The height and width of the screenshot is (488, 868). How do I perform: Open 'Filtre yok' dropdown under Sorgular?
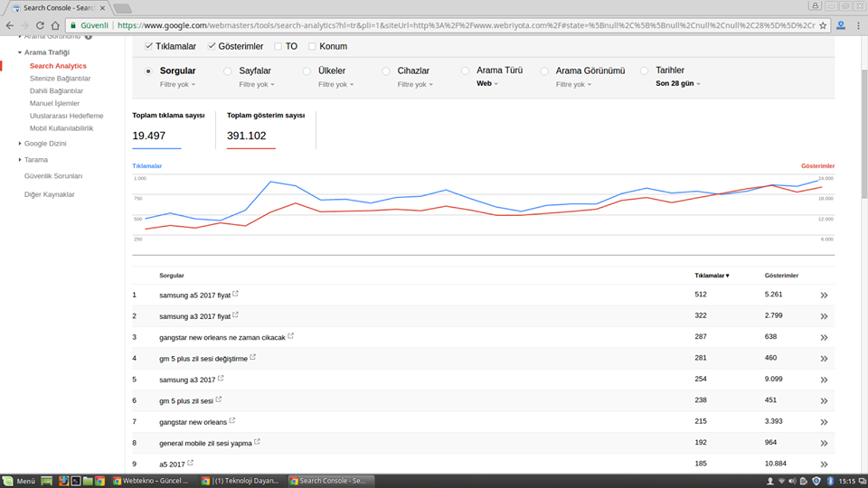(x=177, y=85)
